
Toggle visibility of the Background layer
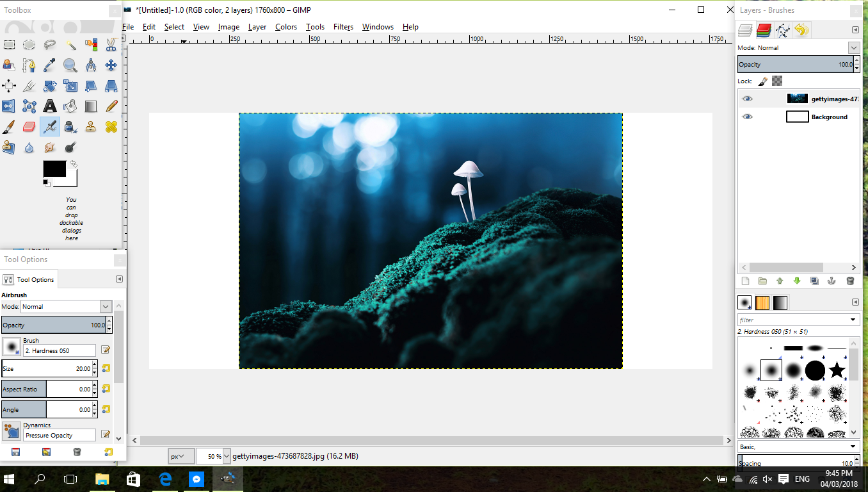pyautogui.click(x=747, y=117)
